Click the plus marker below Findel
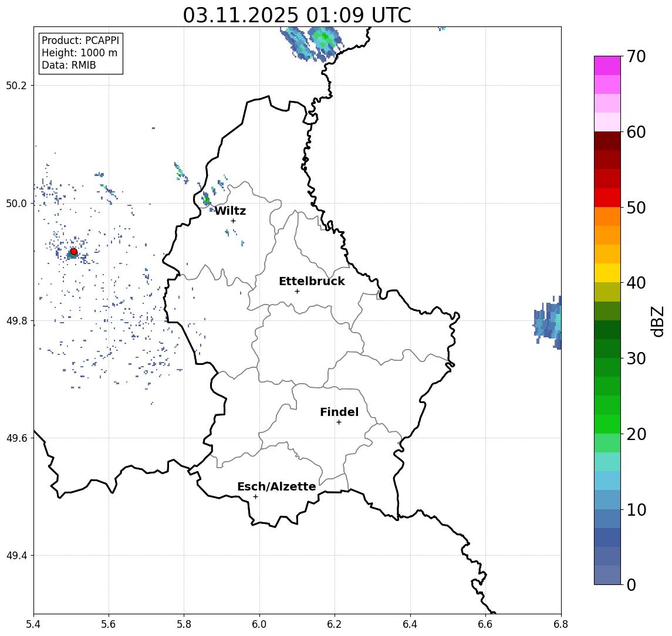Viewport: 672px width, 636px height. (x=339, y=422)
